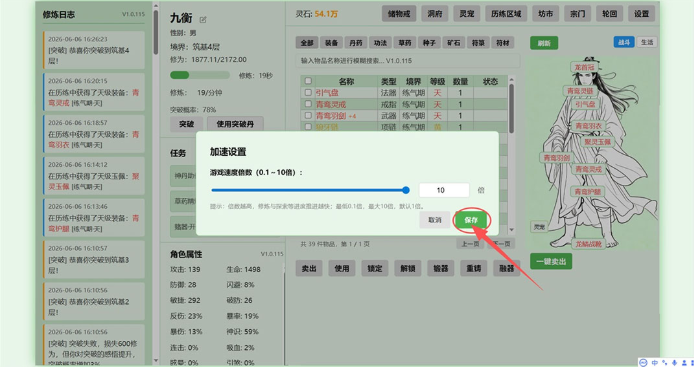Viewport: 694px width, 367px height.
Task: Filter inventory by 功法
Action: (x=380, y=42)
